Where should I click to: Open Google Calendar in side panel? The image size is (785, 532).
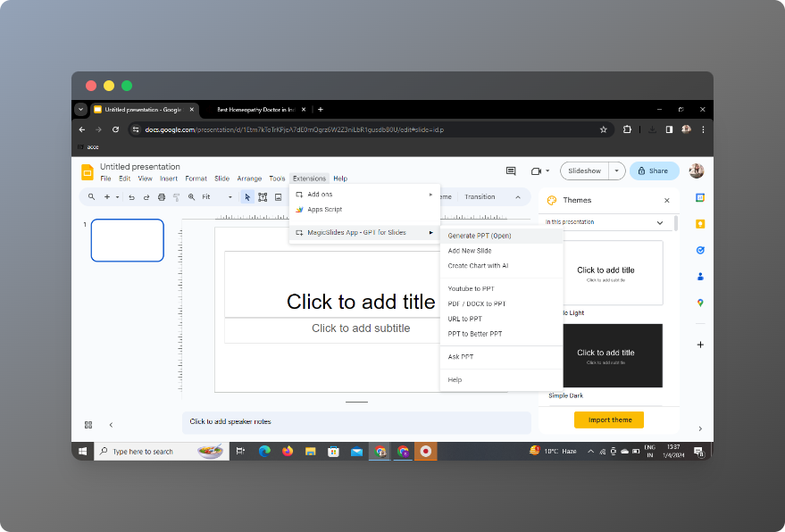700,197
